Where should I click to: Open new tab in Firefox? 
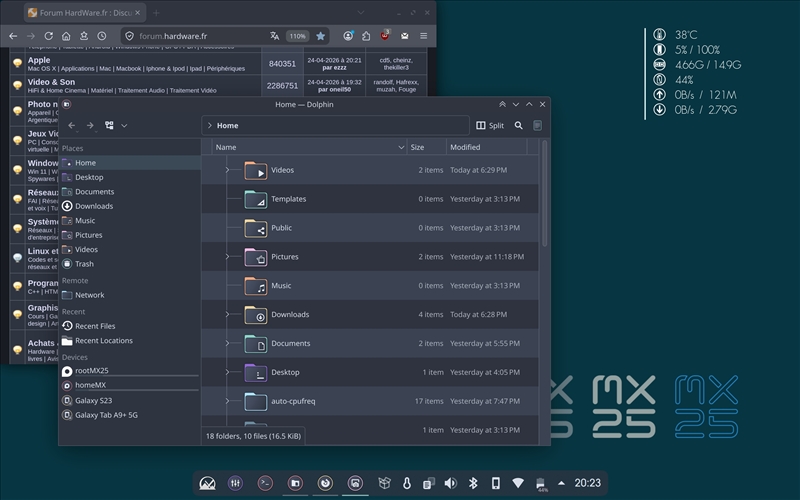[x=156, y=13]
